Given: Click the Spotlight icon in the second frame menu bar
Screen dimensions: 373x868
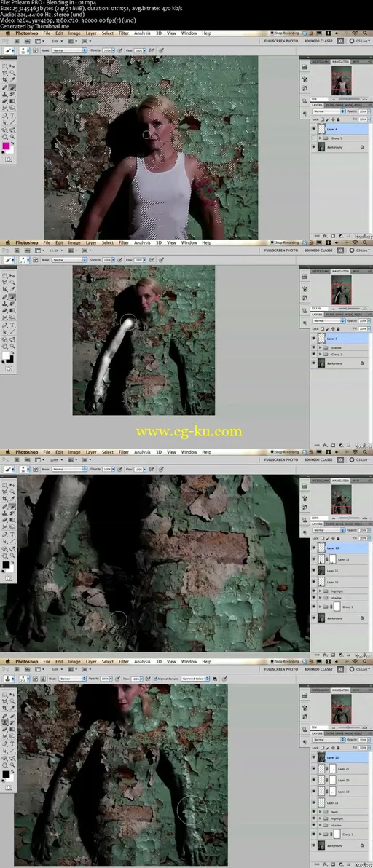Looking at the screenshot, I should tap(365, 242).
